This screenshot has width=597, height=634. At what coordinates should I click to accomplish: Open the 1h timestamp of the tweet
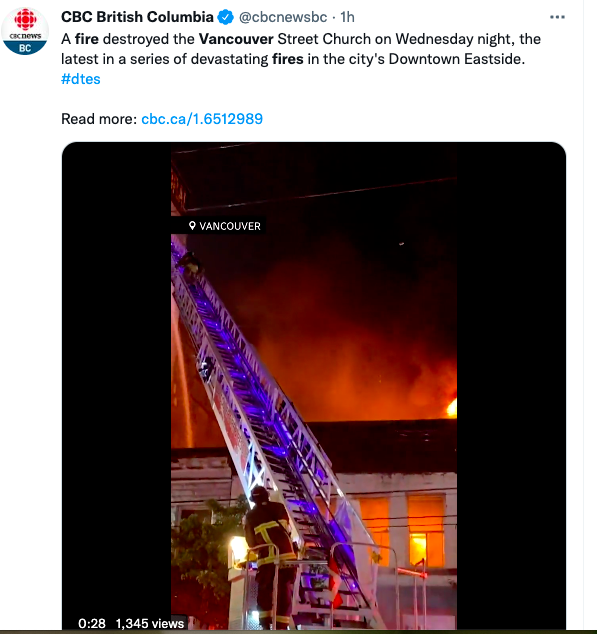pyautogui.click(x=347, y=17)
